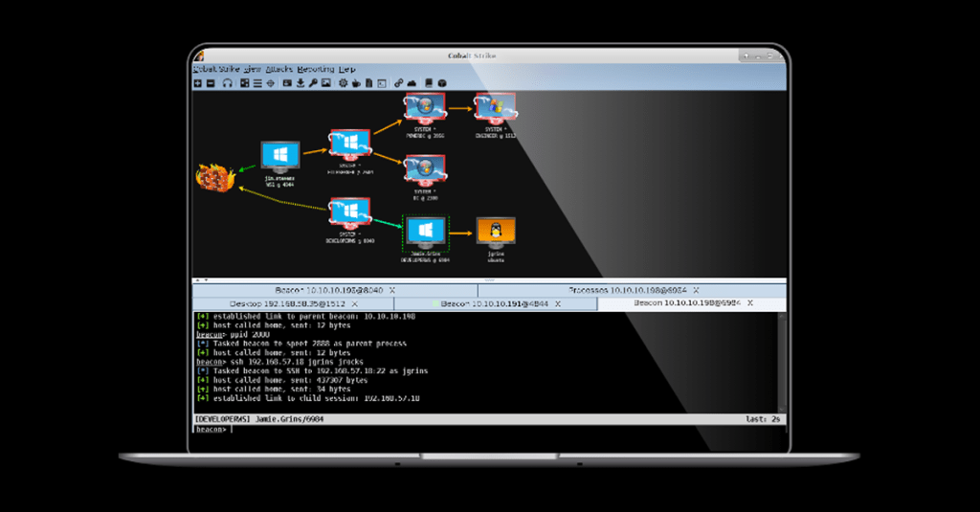
Task: Click 'established link to child session' line
Action: coord(308,398)
